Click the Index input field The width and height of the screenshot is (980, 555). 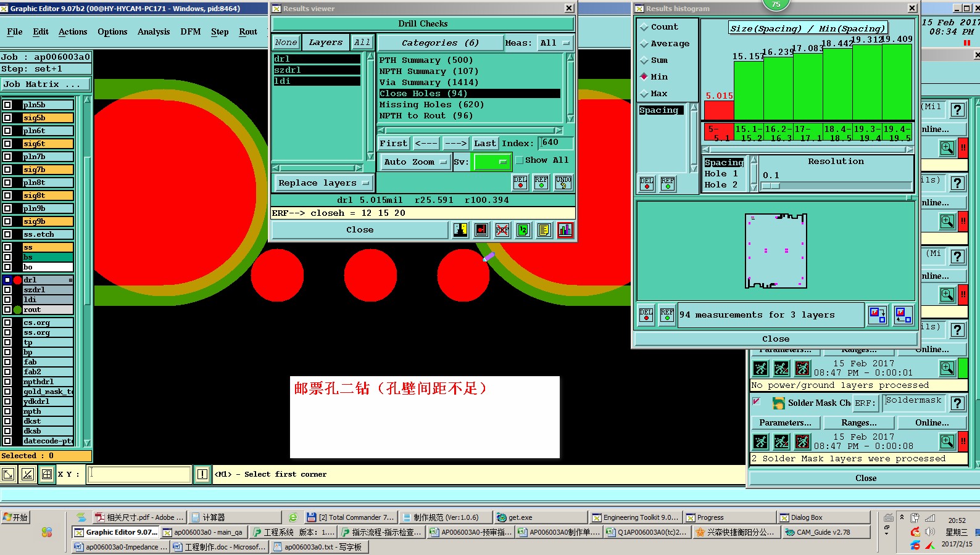(556, 143)
